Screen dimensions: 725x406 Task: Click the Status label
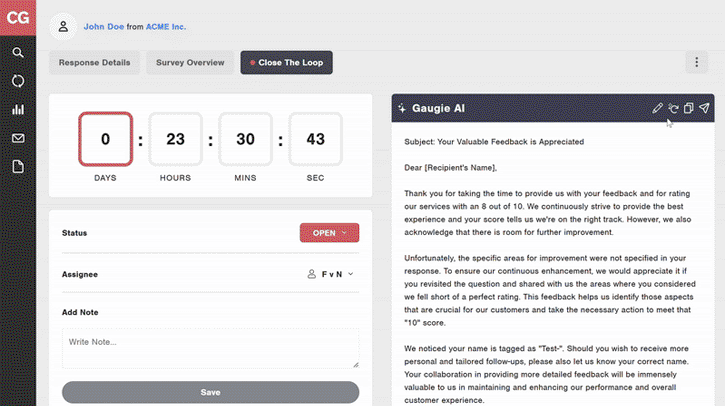point(74,233)
